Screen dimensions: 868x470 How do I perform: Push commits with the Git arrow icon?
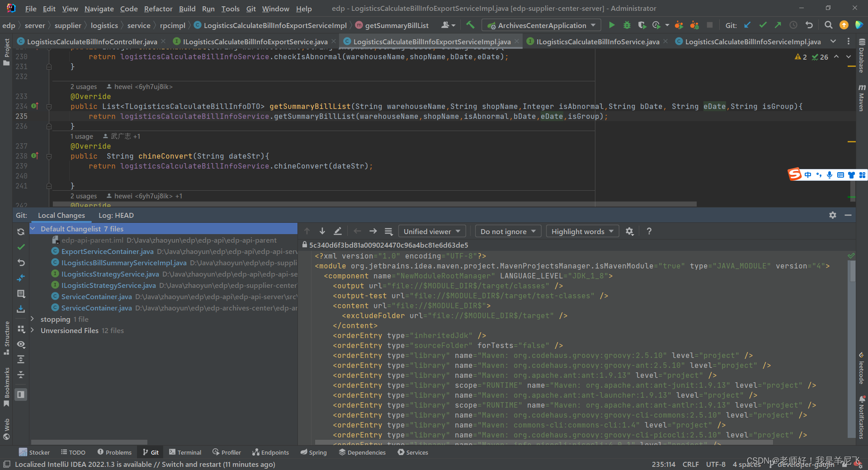tap(778, 25)
